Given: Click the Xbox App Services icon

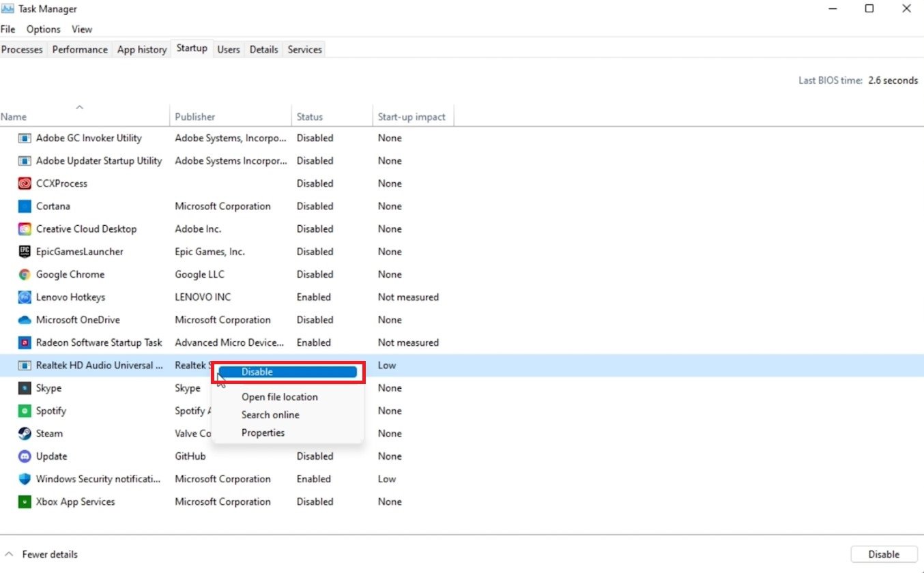Looking at the screenshot, I should point(25,502).
